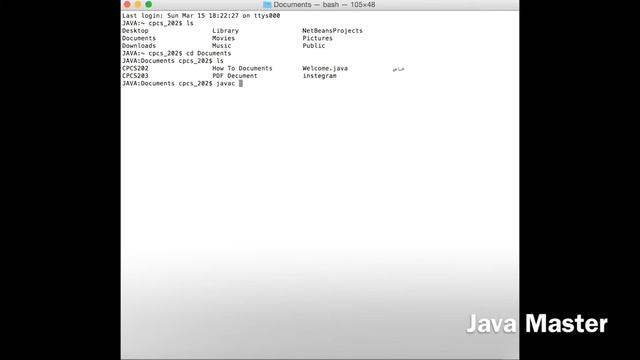Click the 'javac' text on the prompt
Screen dimensions: 640x360
225,83
